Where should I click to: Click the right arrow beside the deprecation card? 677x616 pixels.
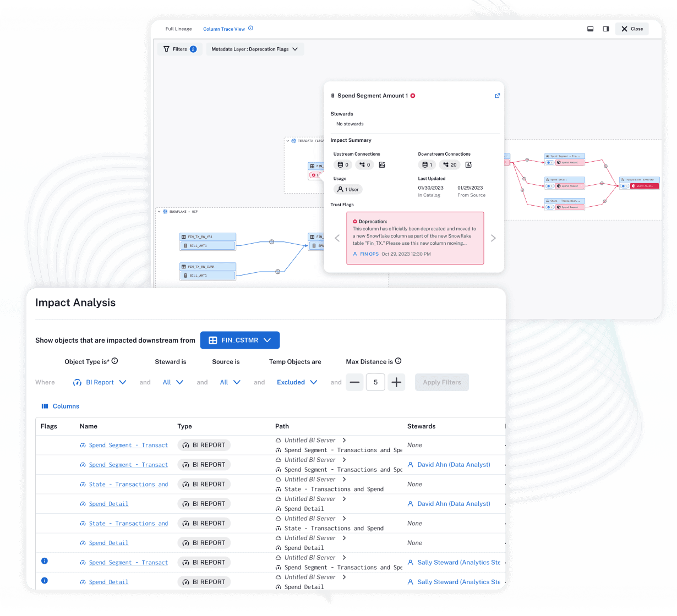pyautogui.click(x=493, y=238)
